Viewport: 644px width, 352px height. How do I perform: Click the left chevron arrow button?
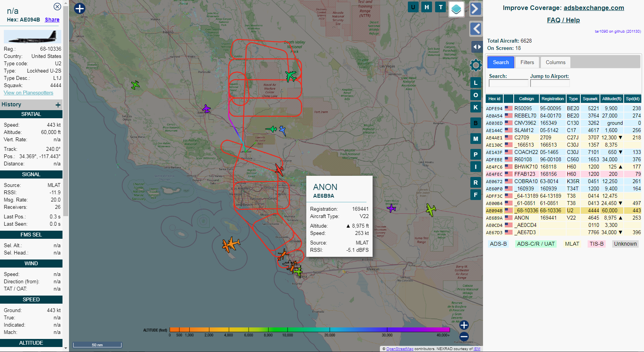point(476,29)
